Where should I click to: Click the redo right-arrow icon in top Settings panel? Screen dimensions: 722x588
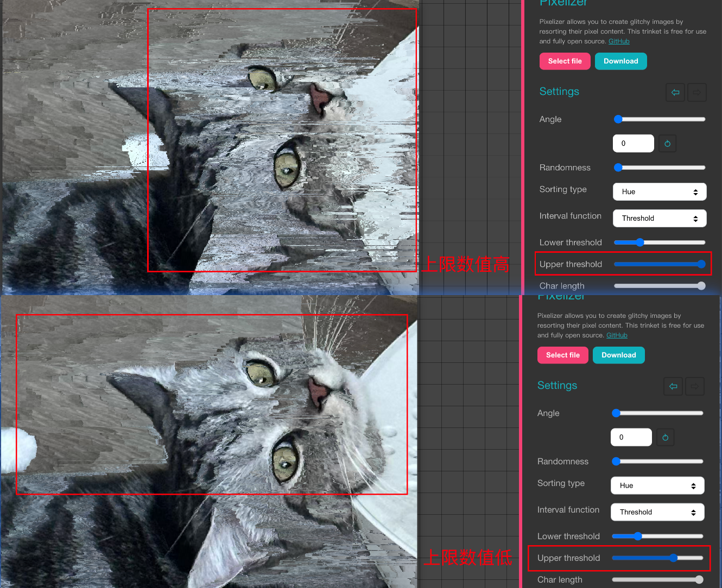[697, 92]
